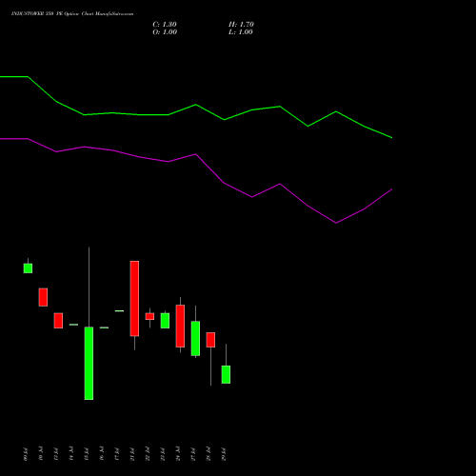Click the '15 Jul' date label
This screenshot has height=476, width=476.
click(87, 454)
